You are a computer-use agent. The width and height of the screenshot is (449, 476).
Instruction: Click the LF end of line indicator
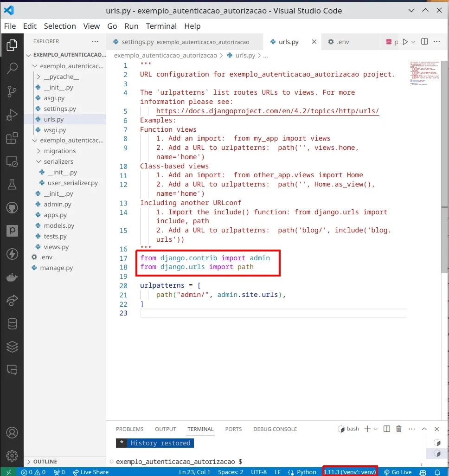coord(277,472)
